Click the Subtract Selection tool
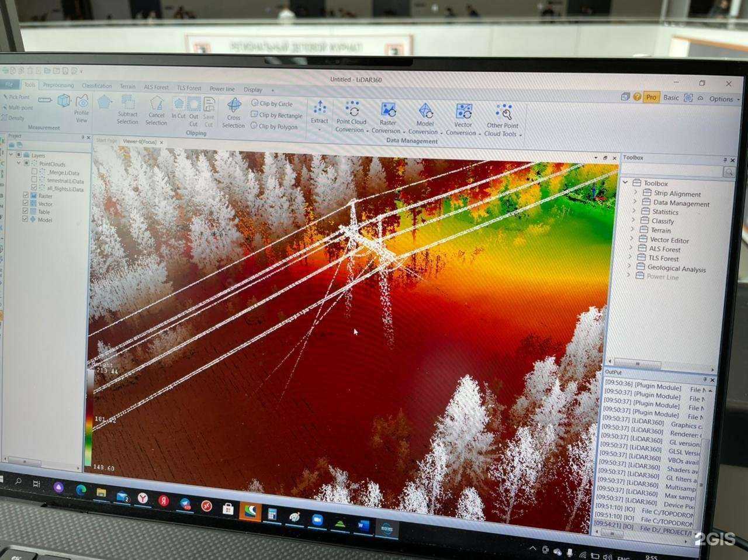 (127, 109)
